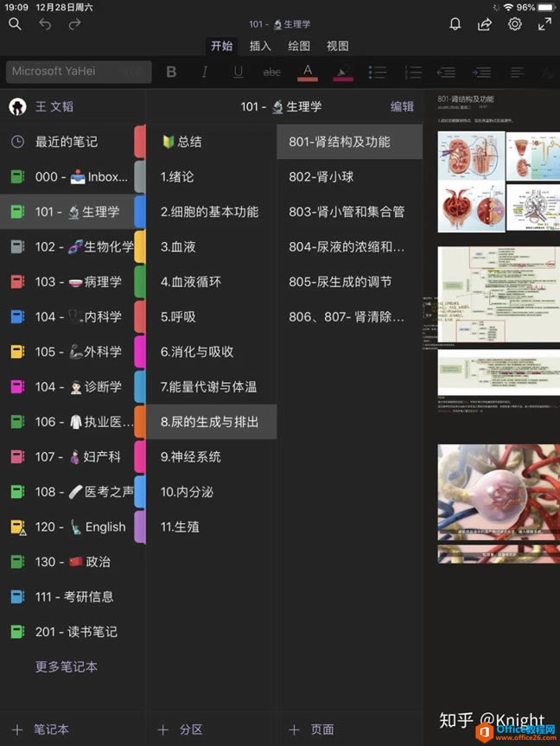Toggle Underline formatting
This screenshot has width=560, height=746.
239,72
